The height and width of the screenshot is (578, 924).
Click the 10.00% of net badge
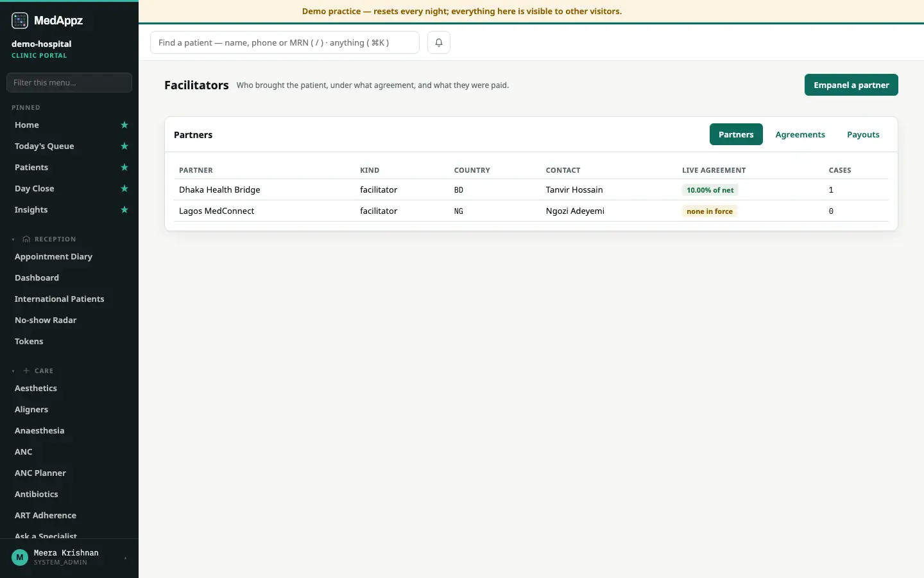(710, 190)
